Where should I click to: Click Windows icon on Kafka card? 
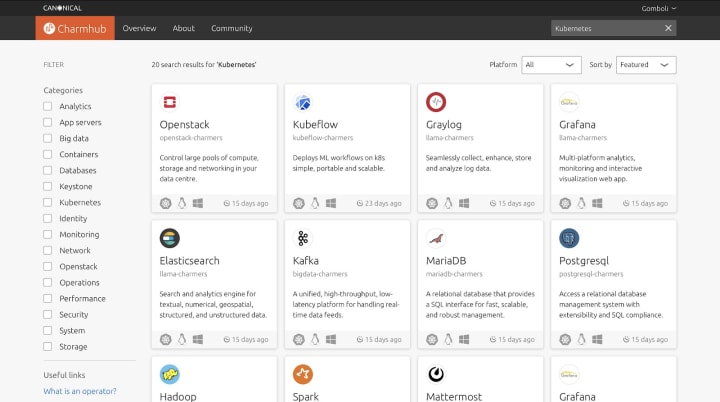(331, 339)
